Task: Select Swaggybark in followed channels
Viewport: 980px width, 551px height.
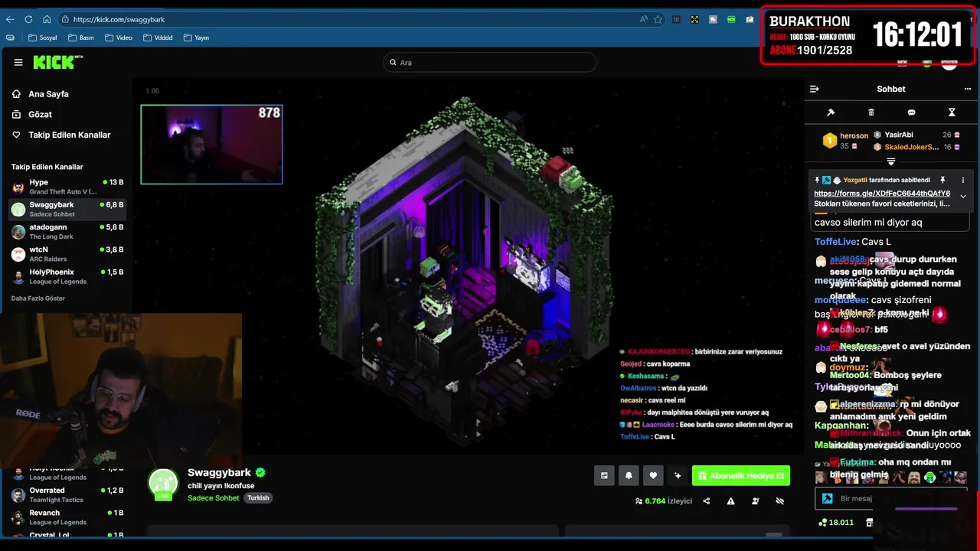Action: (67, 209)
